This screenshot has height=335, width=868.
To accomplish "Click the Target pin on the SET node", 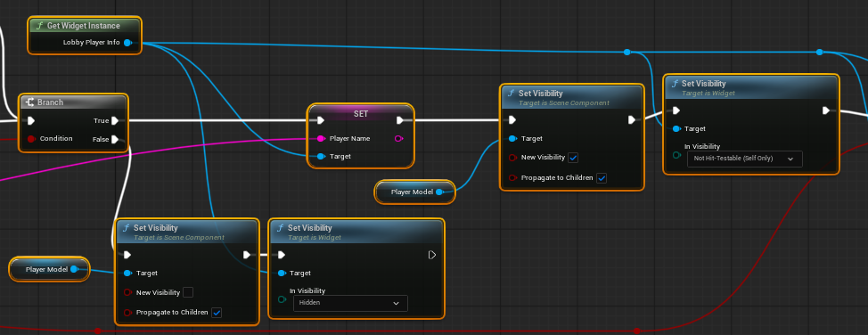I will click(321, 157).
